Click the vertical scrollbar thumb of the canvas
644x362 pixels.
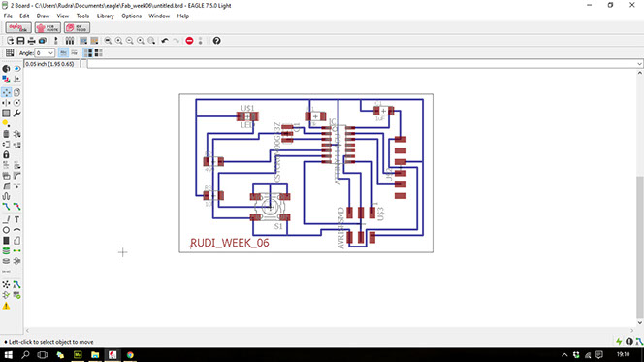(640, 247)
